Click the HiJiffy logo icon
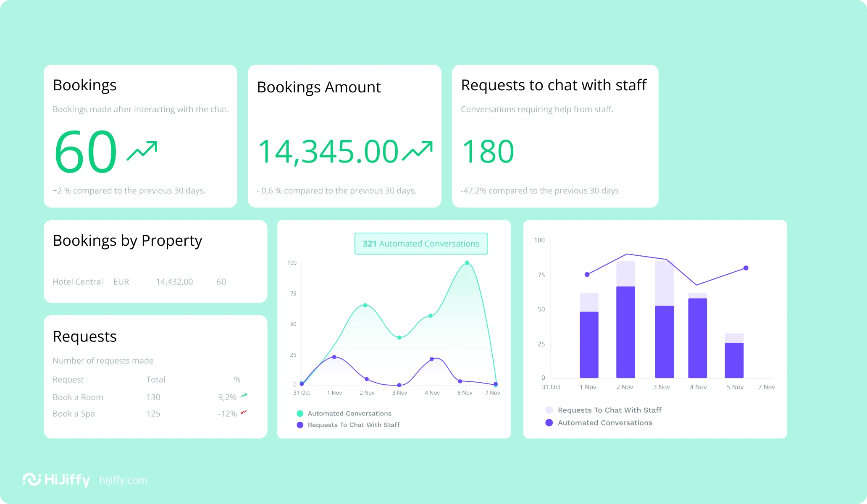The height and width of the screenshot is (504, 867). [32, 479]
